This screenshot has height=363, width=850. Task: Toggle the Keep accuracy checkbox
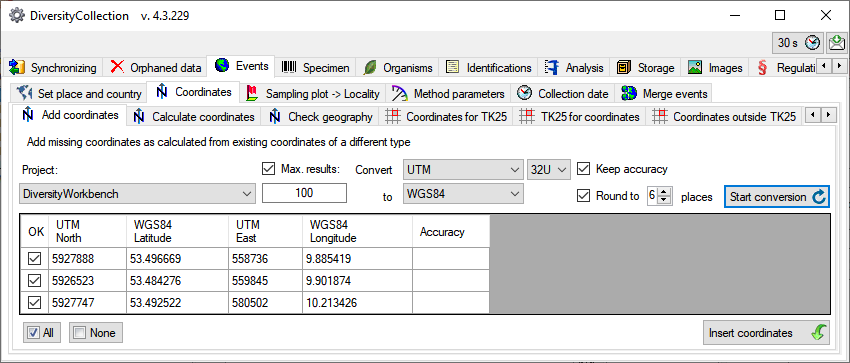tap(583, 168)
